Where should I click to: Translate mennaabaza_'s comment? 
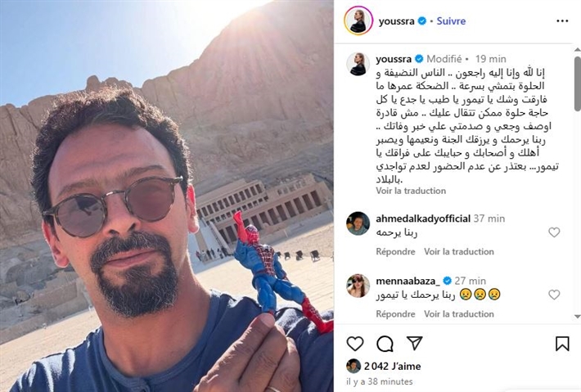[x=459, y=313]
